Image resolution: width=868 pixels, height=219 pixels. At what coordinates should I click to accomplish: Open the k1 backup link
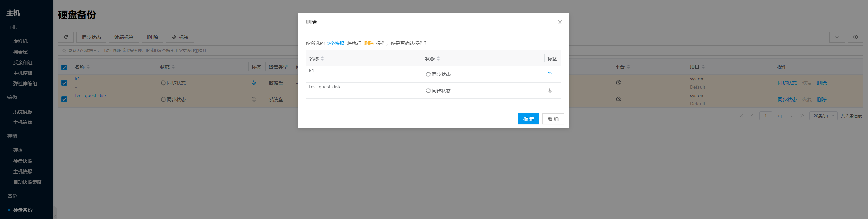pos(77,79)
